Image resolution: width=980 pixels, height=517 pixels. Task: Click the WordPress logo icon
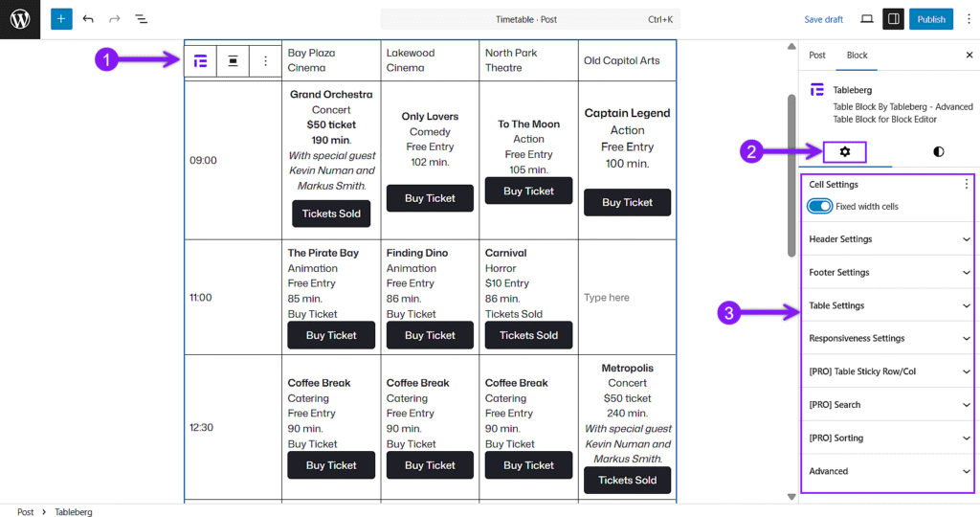coord(19,19)
